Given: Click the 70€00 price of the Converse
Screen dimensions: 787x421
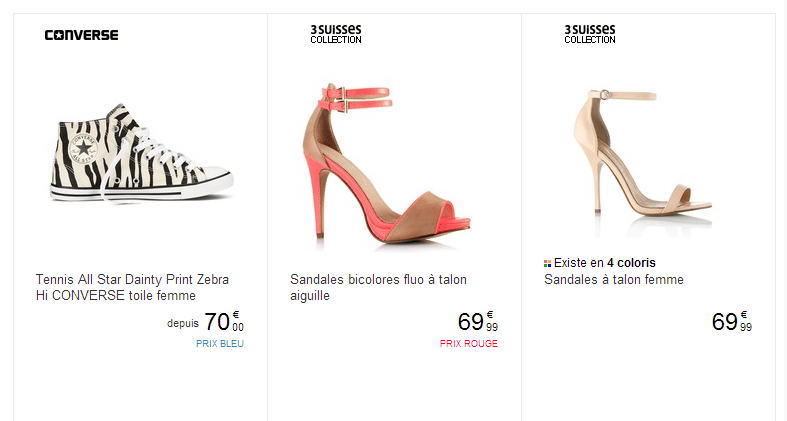Looking at the screenshot, I should [223, 322].
